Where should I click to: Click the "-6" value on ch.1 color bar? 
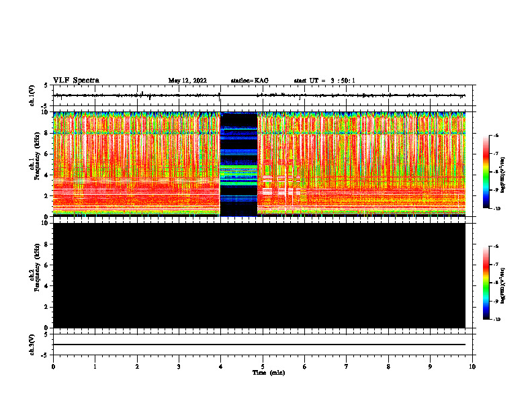click(x=495, y=135)
